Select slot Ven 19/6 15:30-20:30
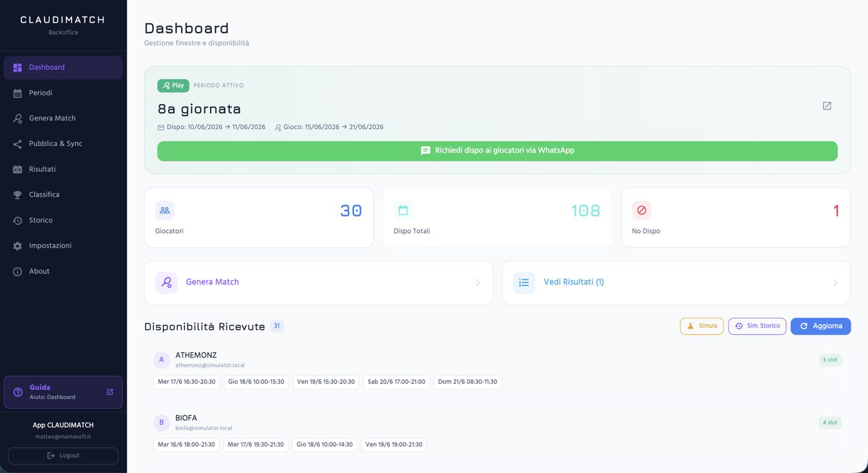Screen dimensions: 868x473 click(x=326, y=382)
